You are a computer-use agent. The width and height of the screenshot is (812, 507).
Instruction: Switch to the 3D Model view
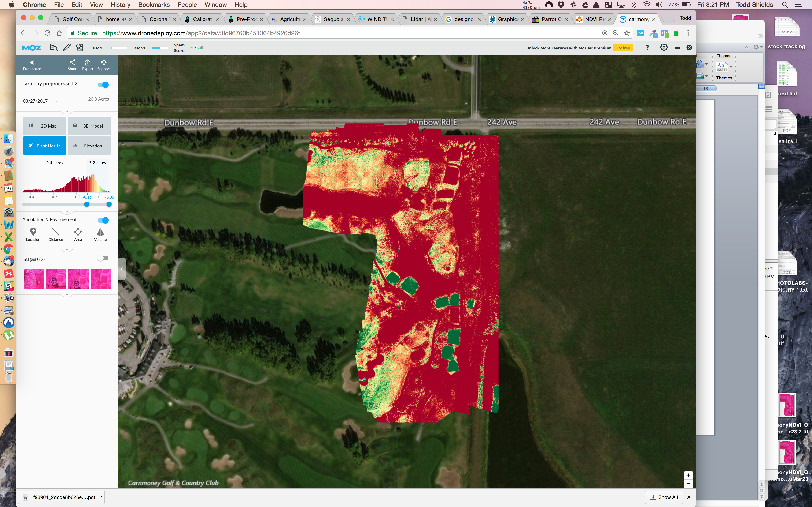[x=89, y=126]
